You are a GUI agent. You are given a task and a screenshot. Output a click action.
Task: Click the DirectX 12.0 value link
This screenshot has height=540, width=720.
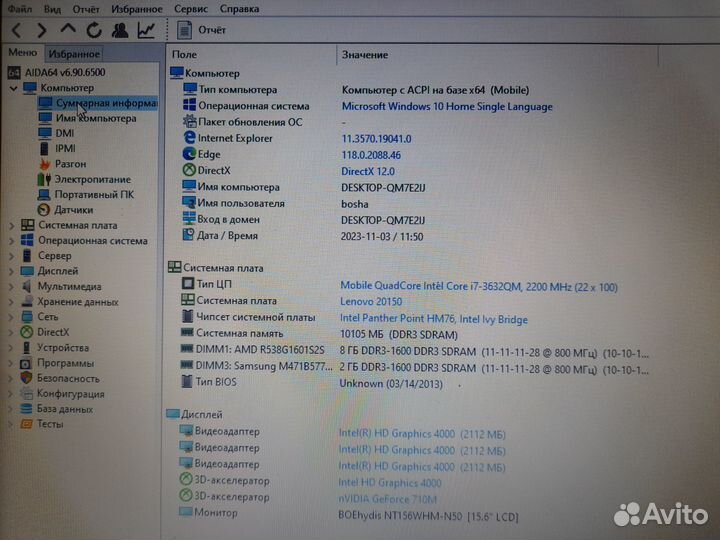click(x=367, y=171)
